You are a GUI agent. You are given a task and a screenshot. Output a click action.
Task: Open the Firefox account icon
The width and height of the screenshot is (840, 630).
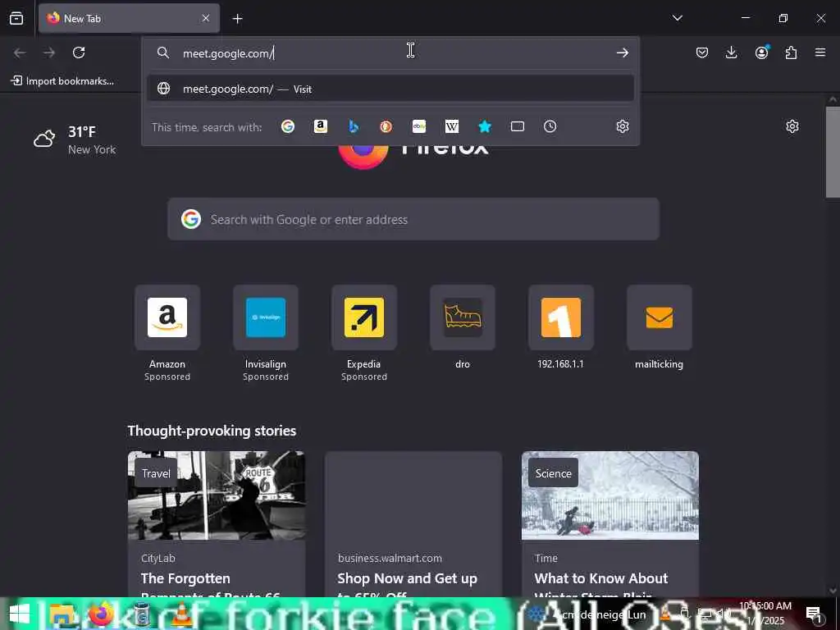761,52
